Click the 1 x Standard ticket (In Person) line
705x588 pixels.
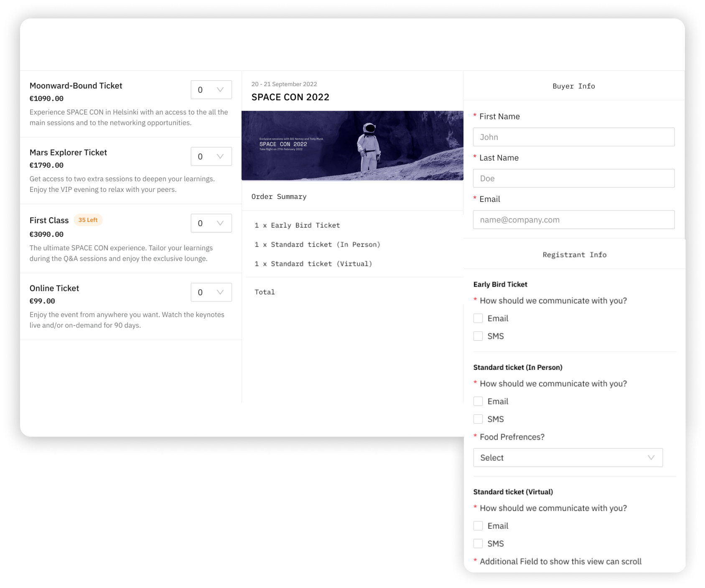(x=318, y=244)
